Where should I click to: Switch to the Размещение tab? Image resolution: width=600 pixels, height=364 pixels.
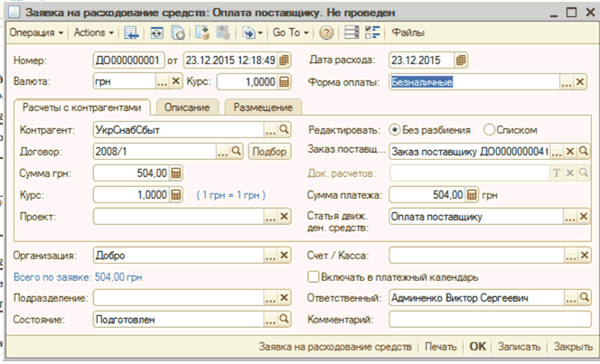(x=262, y=107)
